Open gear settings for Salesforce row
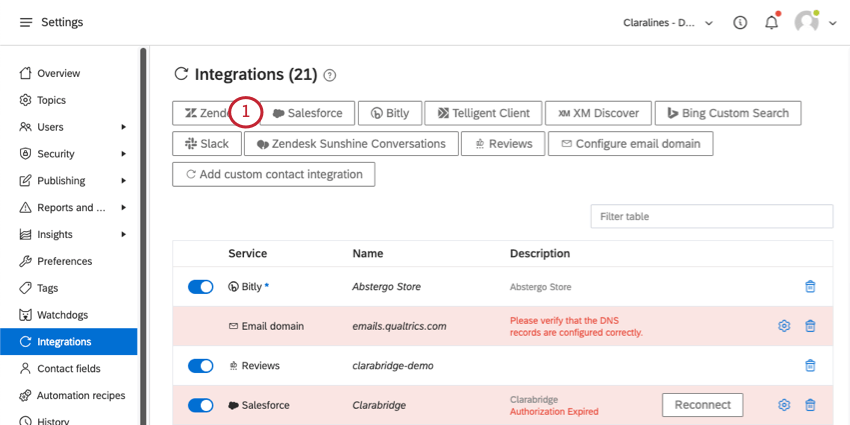 click(784, 405)
